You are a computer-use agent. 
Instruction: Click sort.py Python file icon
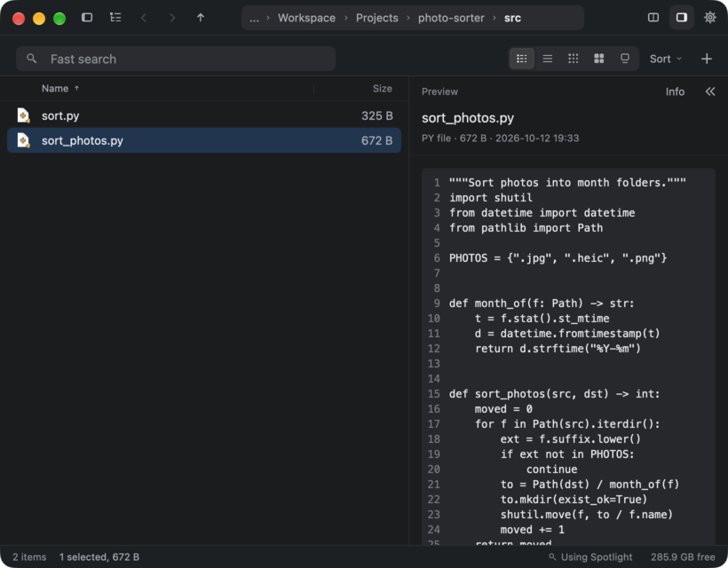(23, 115)
